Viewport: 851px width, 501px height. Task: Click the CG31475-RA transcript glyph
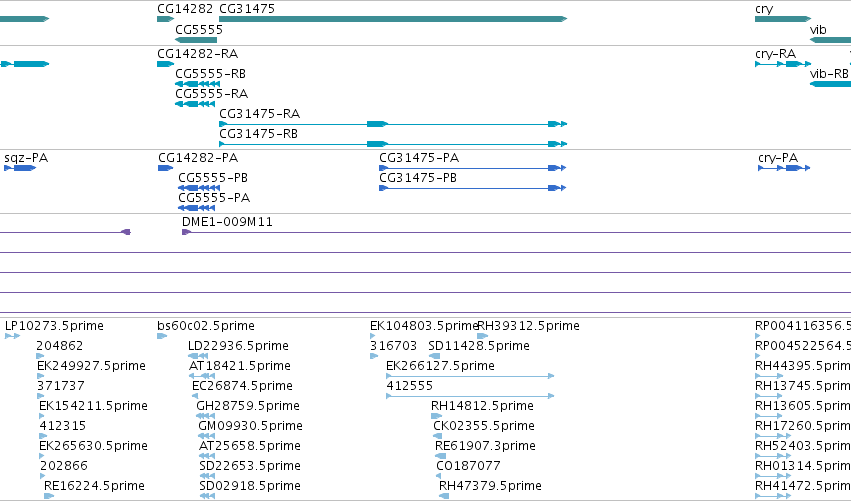pos(393,124)
